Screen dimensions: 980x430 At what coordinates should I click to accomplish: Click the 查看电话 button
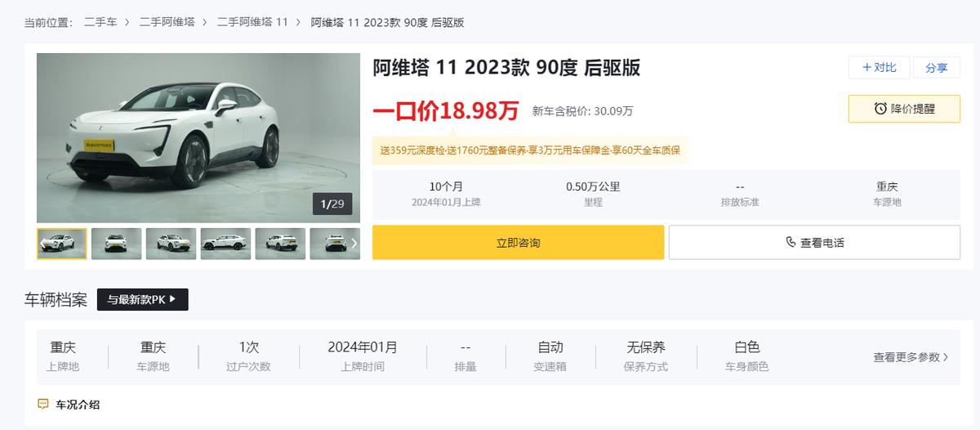tap(814, 242)
